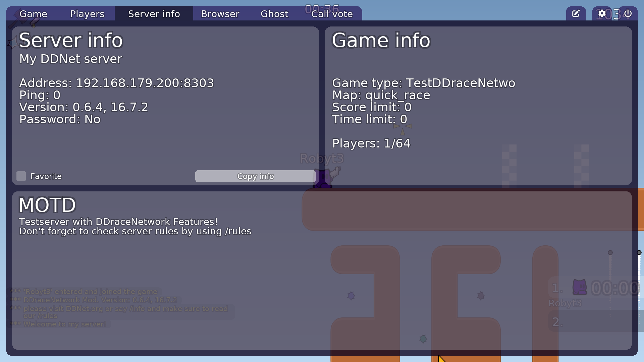Open settings via the gear icon

click(602, 13)
